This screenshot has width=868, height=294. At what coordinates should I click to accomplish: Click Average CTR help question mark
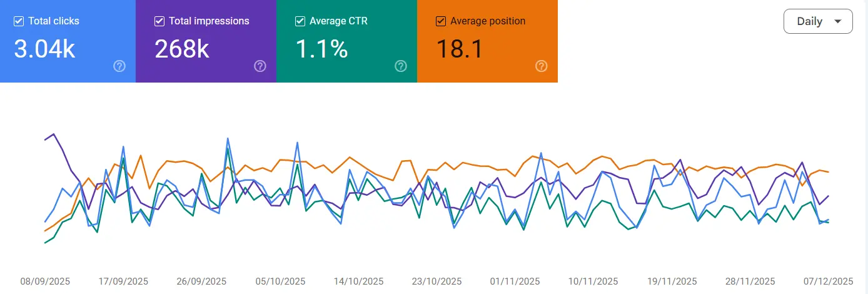[401, 66]
